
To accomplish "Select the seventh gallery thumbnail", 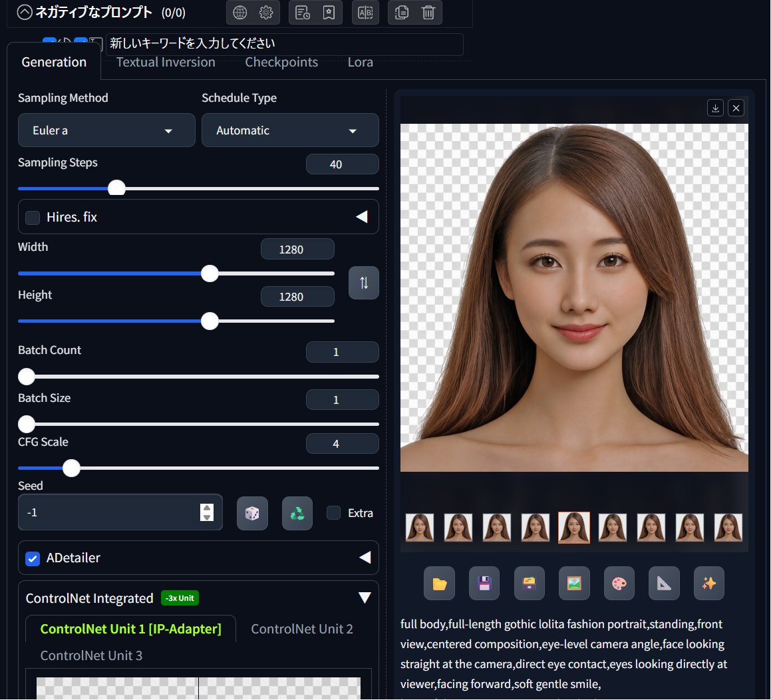I will click(x=651, y=528).
